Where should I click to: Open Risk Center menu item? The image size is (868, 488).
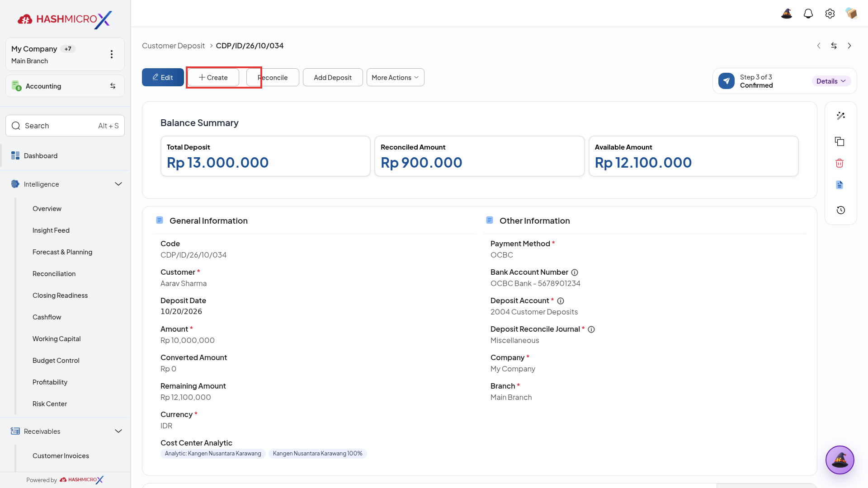50,404
